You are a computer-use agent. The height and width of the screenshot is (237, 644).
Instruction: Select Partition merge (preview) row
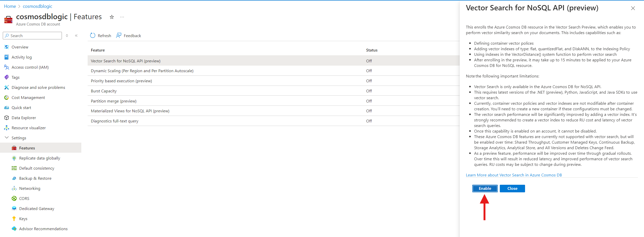click(x=274, y=101)
